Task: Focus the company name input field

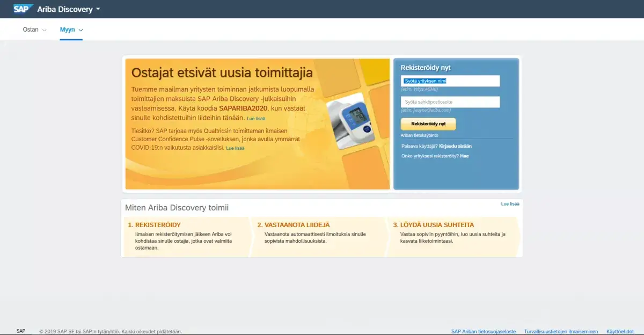Action: 450,81
